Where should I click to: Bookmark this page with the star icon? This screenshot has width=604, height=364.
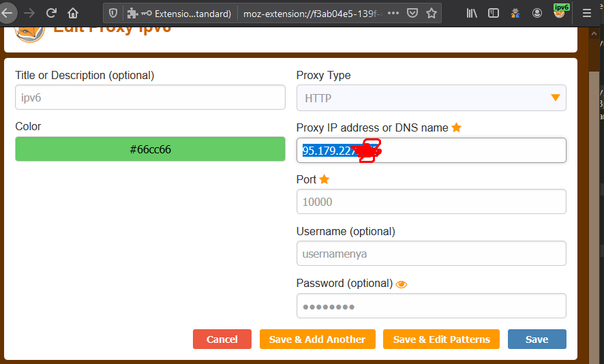(432, 13)
